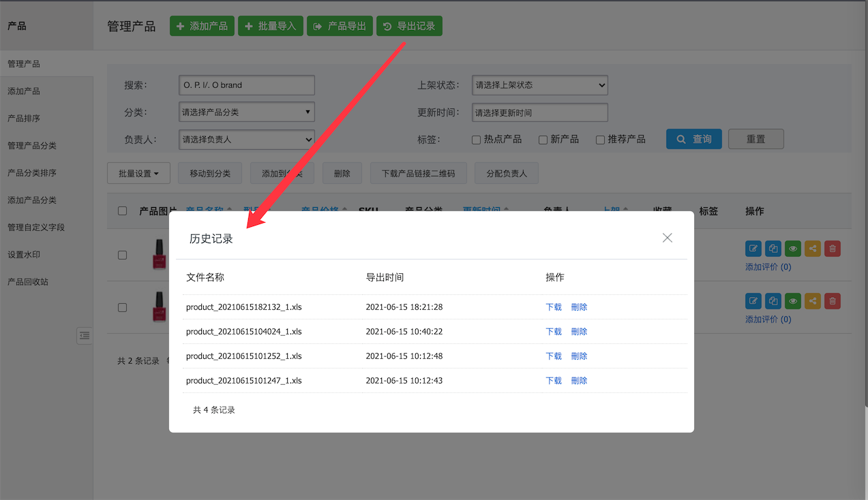
Task: Click the green eye preview icon in the second row
Action: point(792,301)
